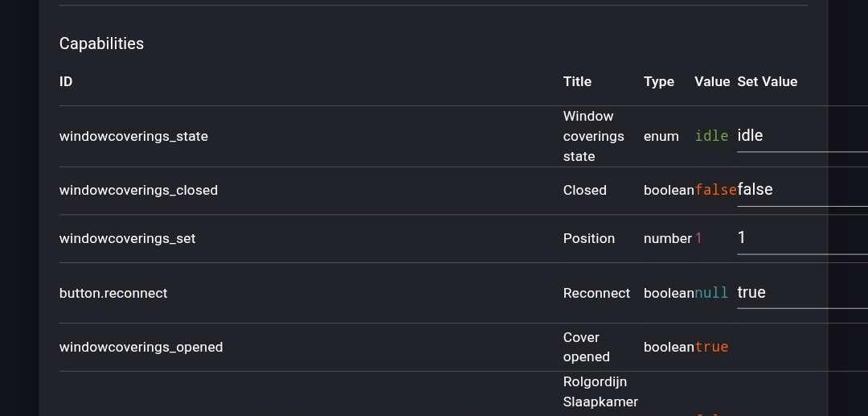
Task: Select the windowcoverings_state capability ID
Action: click(x=133, y=136)
